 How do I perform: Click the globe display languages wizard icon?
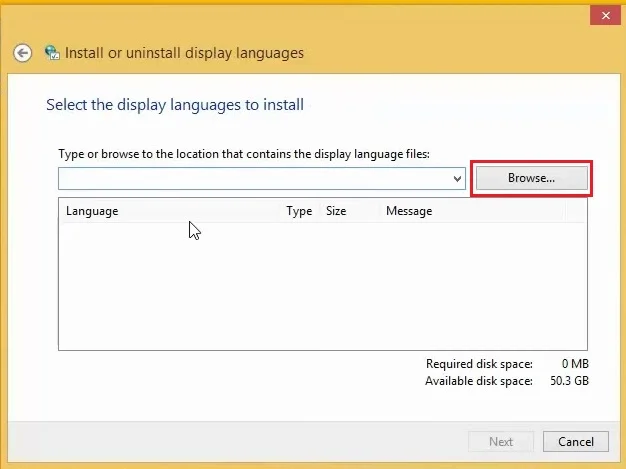click(52, 53)
